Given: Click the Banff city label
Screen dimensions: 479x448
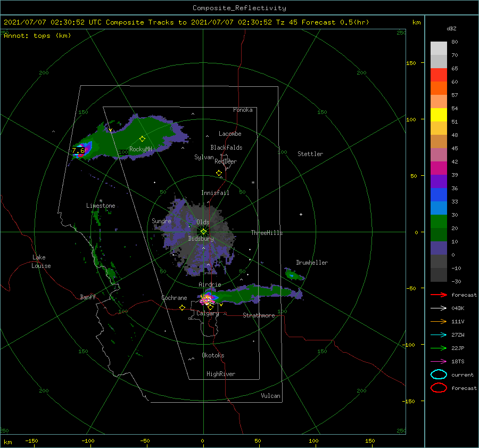Looking at the screenshot, I should pyautogui.click(x=88, y=297).
